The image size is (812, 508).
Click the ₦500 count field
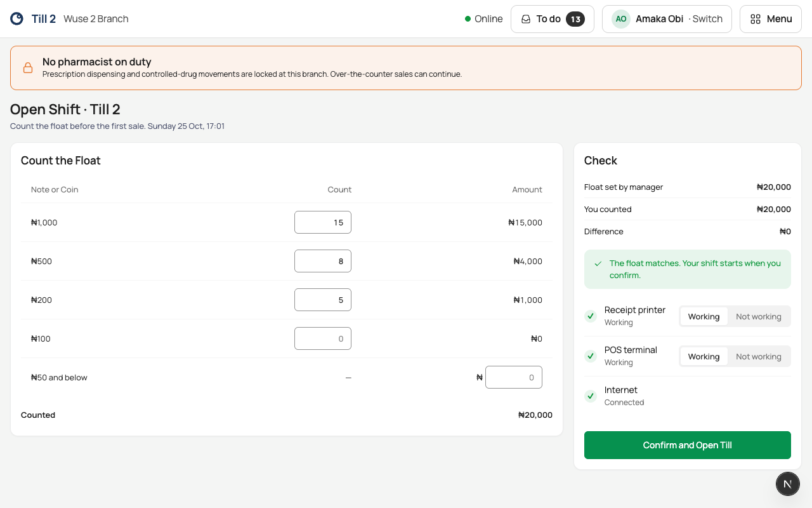pyautogui.click(x=323, y=261)
